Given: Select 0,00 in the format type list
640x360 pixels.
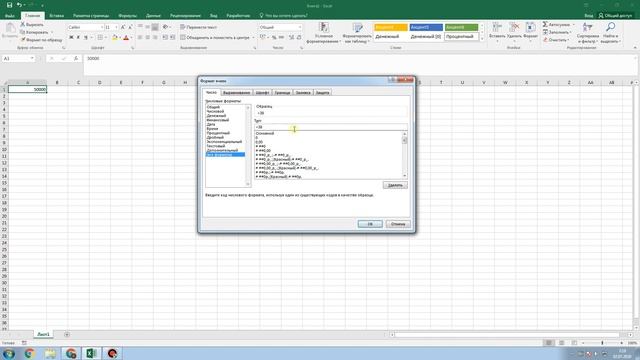Looking at the screenshot, I should tap(260, 142).
